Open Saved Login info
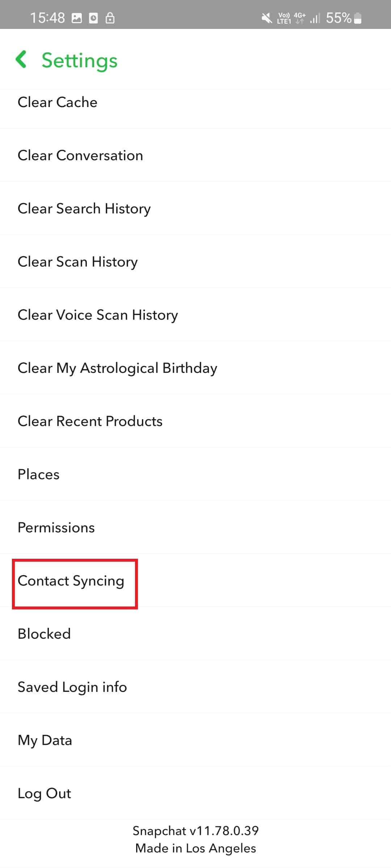The height and width of the screenshot is (868, 391). pyautogui.click(x=72, y=687)
